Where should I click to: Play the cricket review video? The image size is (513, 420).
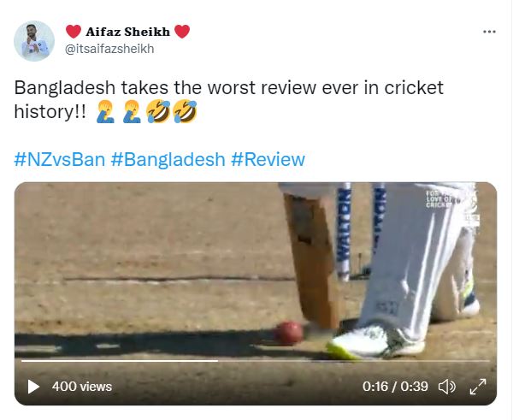[33, 387]
